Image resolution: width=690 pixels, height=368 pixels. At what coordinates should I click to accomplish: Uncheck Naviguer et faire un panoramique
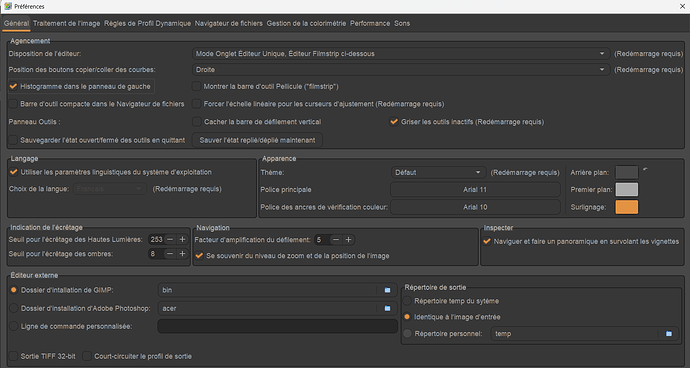[x=487, y=241]
